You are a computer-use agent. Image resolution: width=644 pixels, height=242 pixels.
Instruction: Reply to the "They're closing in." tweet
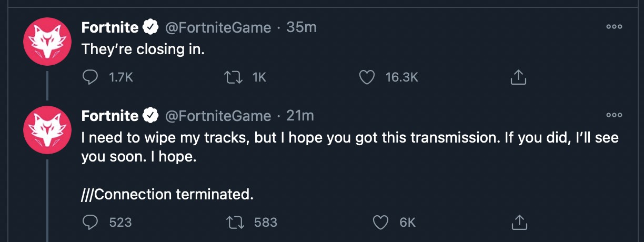pos(91,77)
